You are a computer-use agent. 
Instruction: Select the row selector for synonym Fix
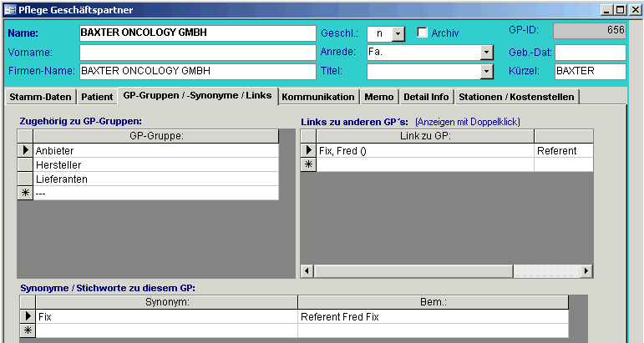pos(28,316)
